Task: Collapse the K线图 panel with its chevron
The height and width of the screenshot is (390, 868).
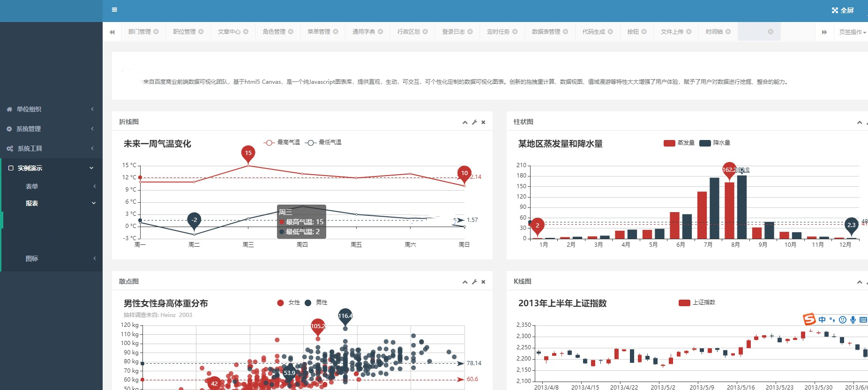Action: [x=860, y=282]
